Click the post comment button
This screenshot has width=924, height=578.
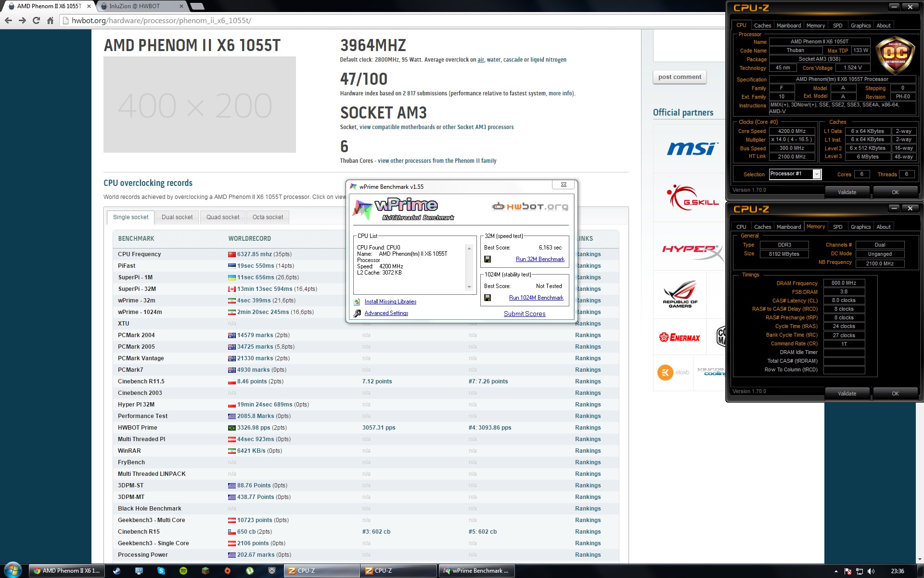coord(680,77)
